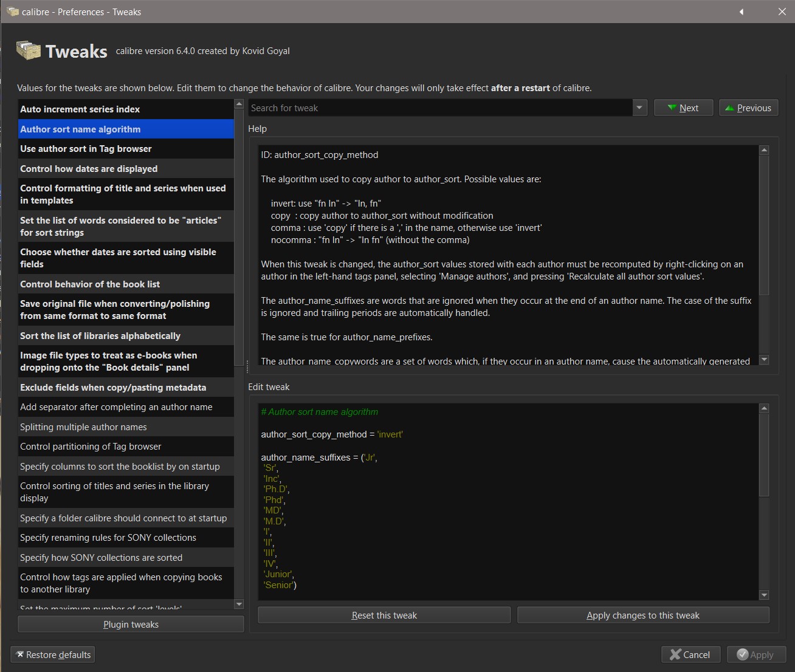Select Control behavior of the book list

[126, 284]
